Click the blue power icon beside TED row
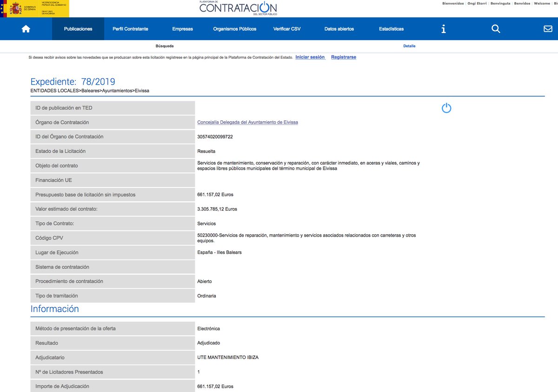Viewport: 558px width, 392px height. click(446, 108)
